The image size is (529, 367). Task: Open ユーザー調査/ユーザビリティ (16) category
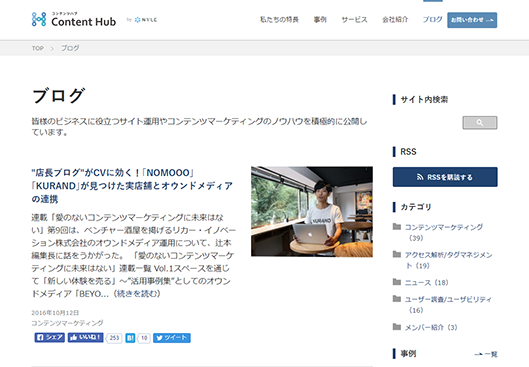448,305
